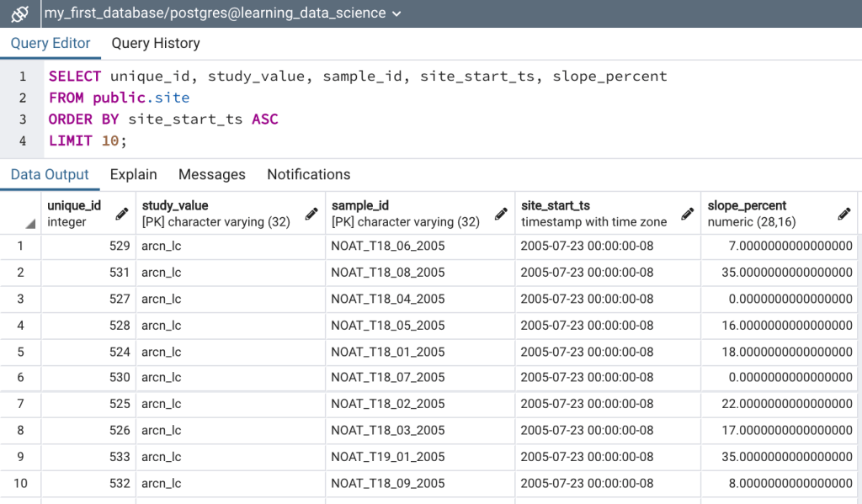The image size is (862, 504).
Task: Open the Explain tab
Action: coord(133,175)
